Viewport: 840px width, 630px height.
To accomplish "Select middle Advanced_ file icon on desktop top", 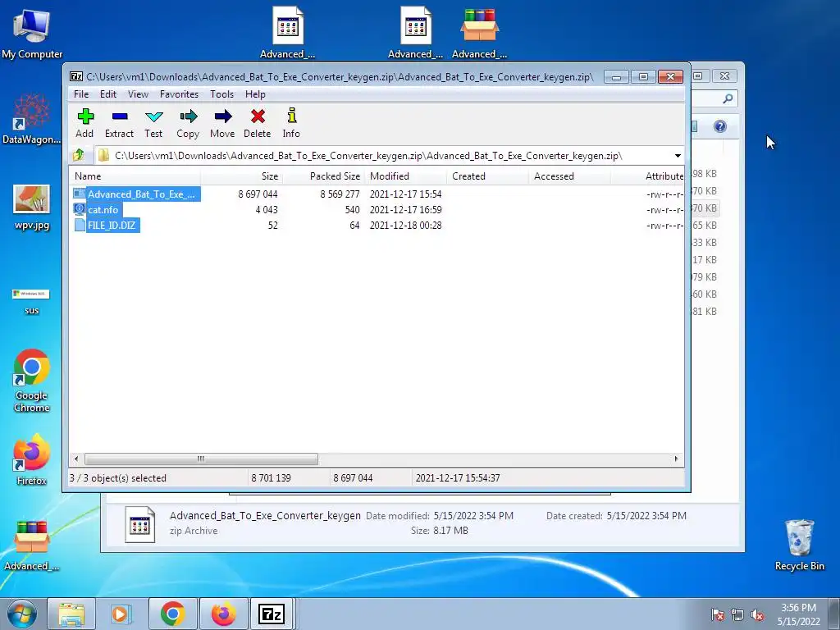I will pos(415,32).
